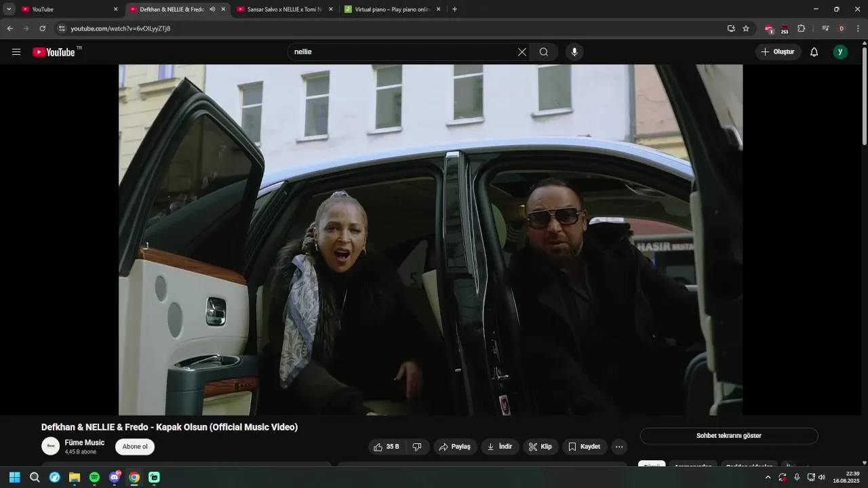Screen dimensions: 868x488
Task: Click the Oluştur create button
Action: point(778,52)
